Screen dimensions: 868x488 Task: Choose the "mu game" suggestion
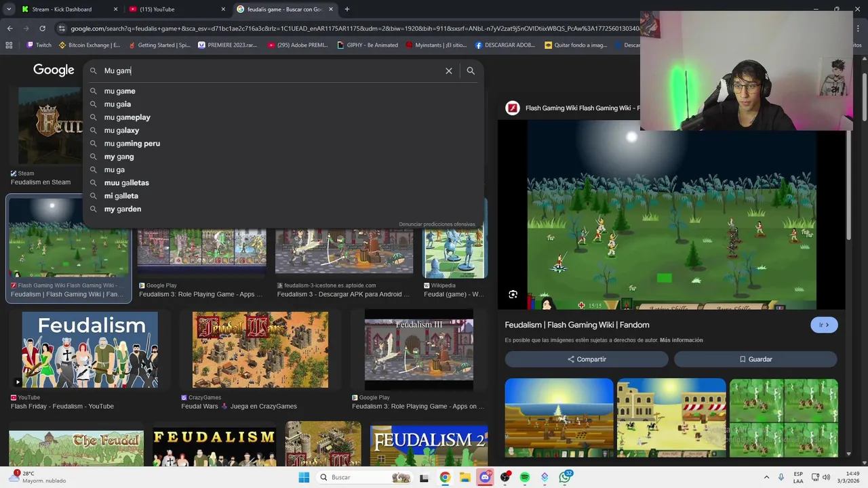283,91
